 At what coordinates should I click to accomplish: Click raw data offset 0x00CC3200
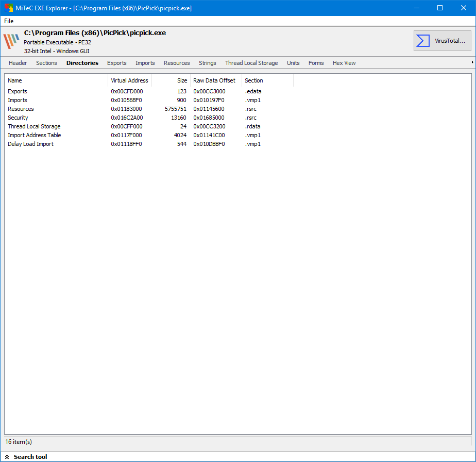click(209, 126)
